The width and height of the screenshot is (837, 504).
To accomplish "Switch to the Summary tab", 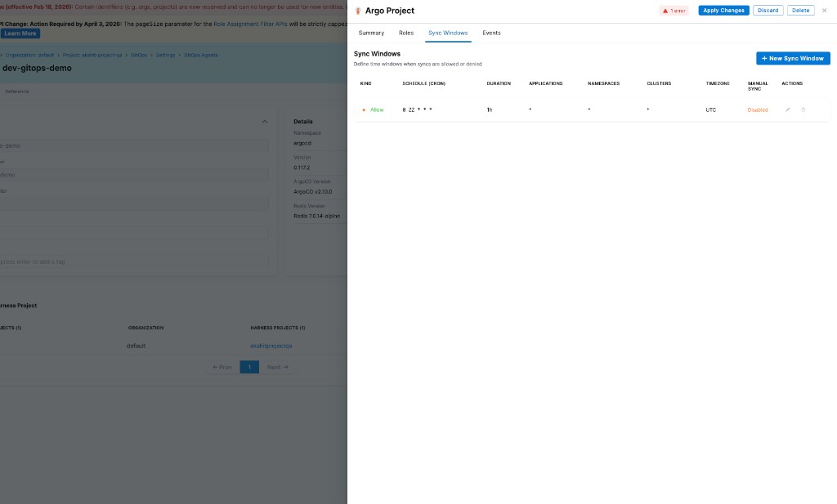I will (x=371, y=33).
